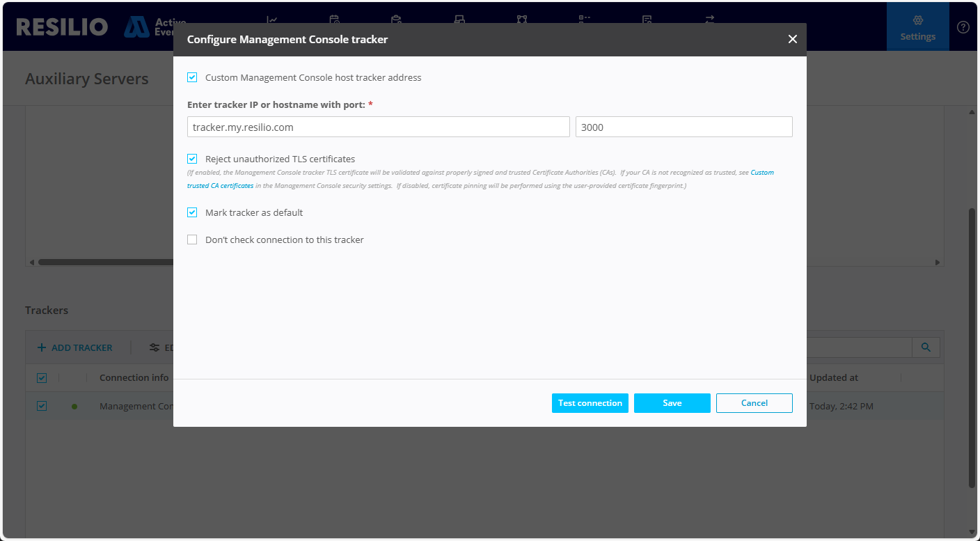Close the Configure Management Console tracker dialog
The width and height of the screenshot is (980, 541).
(x=792, y=40)
